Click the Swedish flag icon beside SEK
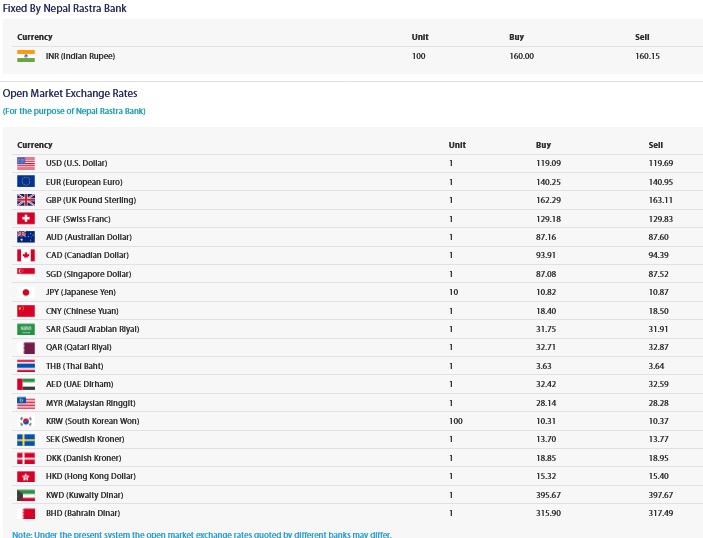703x538 pixels. [26, 439]
